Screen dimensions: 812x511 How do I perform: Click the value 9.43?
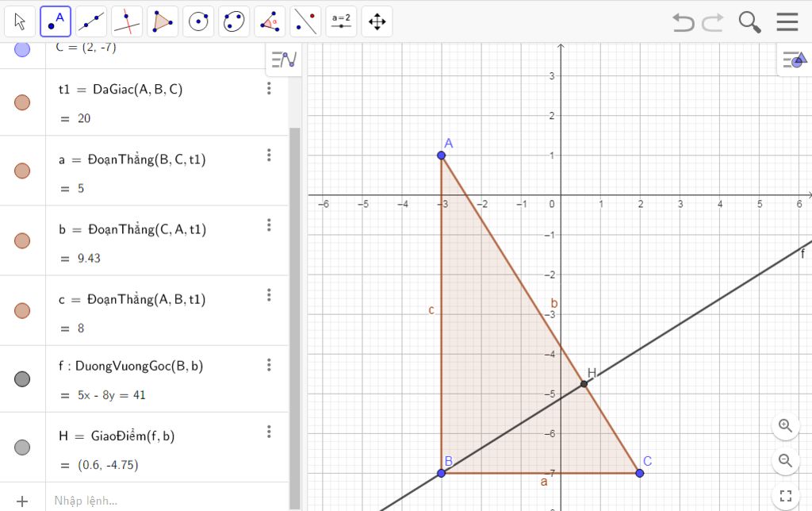tap(89, 258)
